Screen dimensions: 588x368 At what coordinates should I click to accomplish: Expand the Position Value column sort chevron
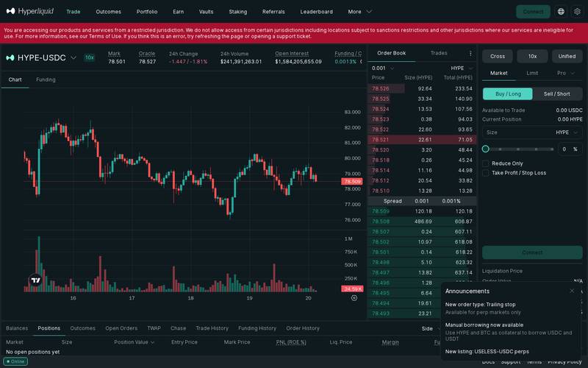152,342
